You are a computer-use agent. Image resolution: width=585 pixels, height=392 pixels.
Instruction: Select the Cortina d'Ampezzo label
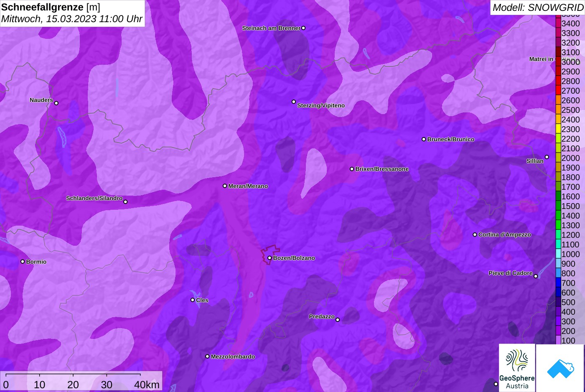coord(505,234)
